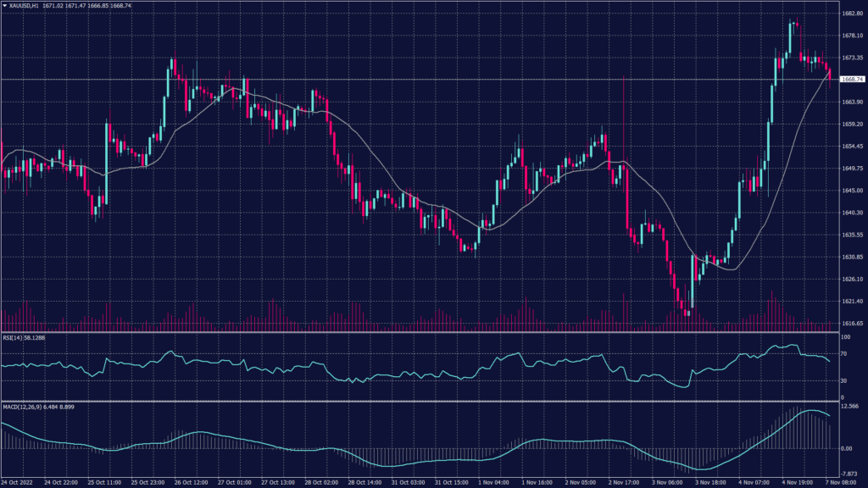Click the 2 Nov 17:00 time label
The image size is (868, 488).
pyautogui.click(x=623, y=482)
